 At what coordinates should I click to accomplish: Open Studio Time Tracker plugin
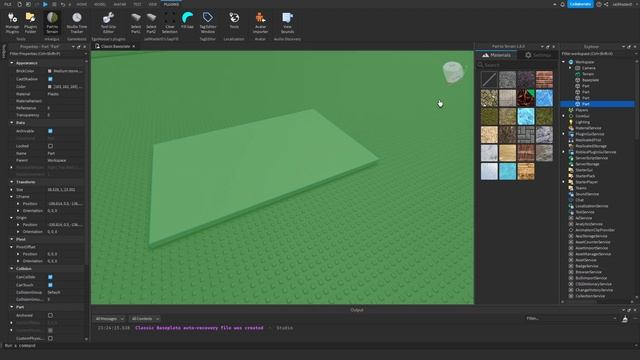tap(77, 22)
